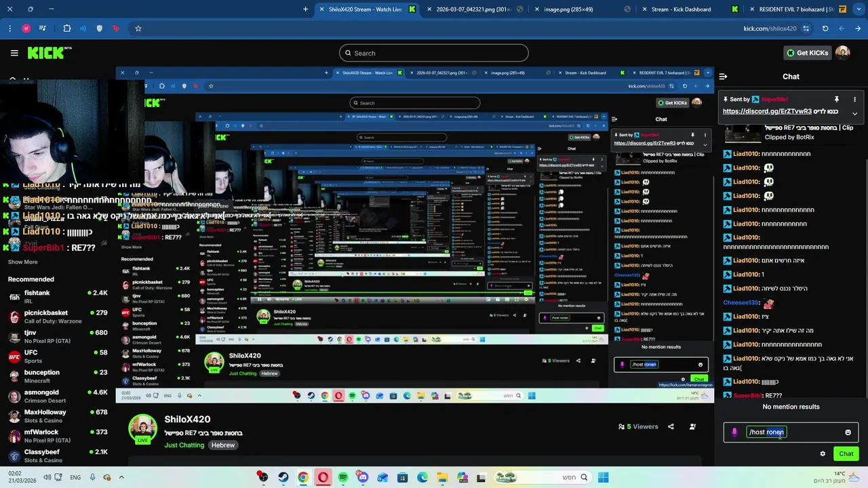Open the Windows Start button
This screenshot has height=488, width=868.
click(x=603, y=477)
